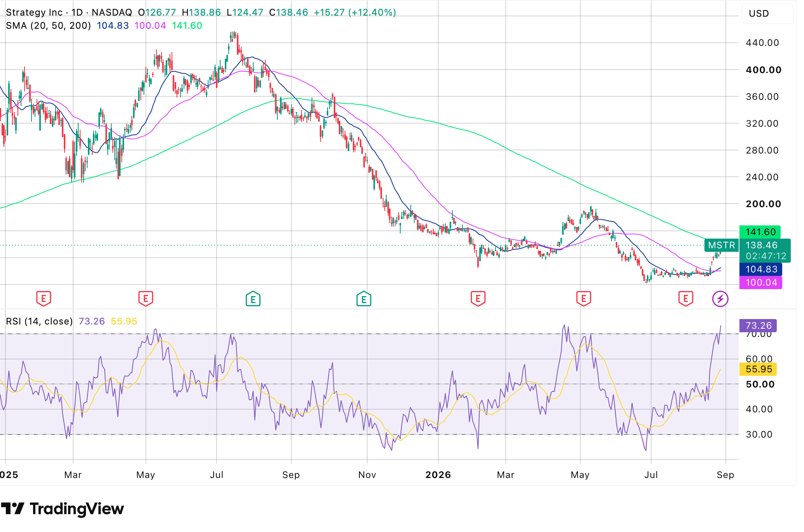This screenshot has width=804, height=532.
Task: Click the red earnings marker for February 2025
Action: [x=44, y=299]
